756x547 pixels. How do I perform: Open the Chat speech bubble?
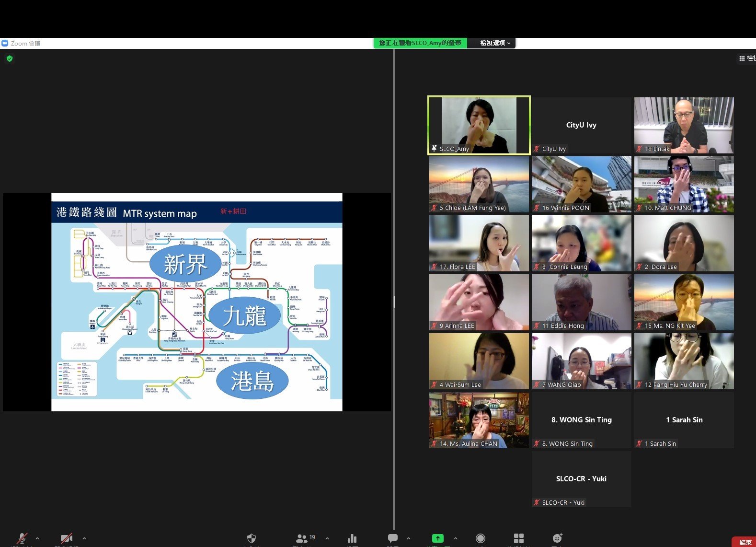click(x=393, y=538)
